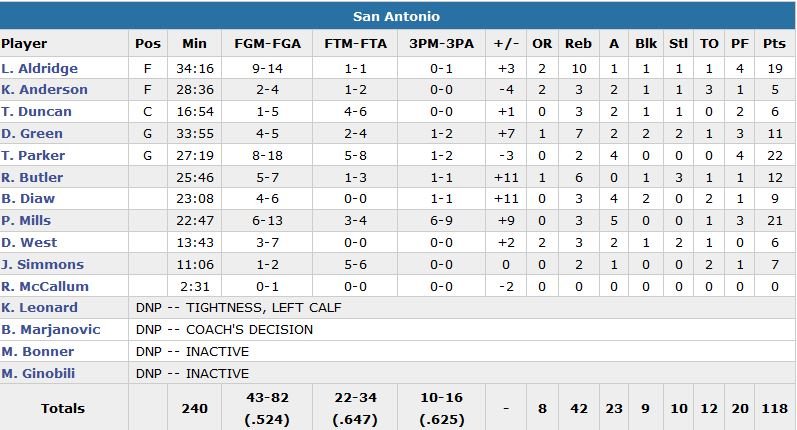Click the Min column header
This screenshot has width=797, height=430.
coord(194,44)
